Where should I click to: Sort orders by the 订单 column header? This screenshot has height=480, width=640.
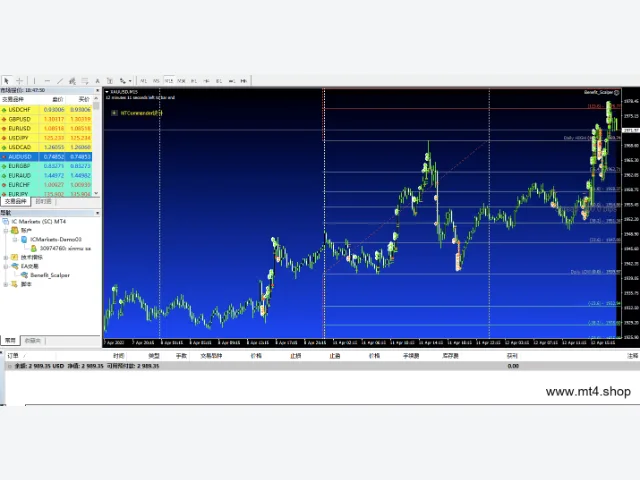pos(13,356)
